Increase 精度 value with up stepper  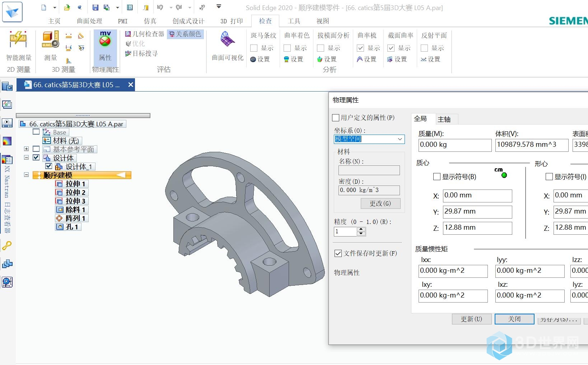tap(361, 229)
